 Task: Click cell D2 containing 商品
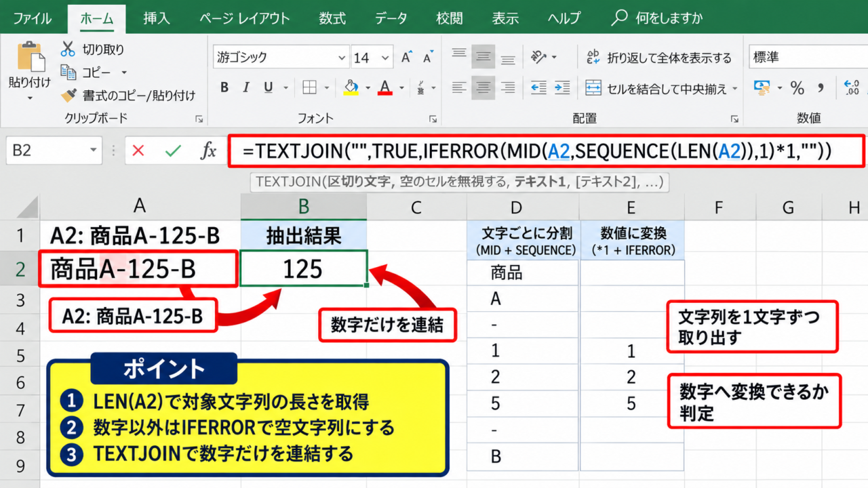(x=522, y=273)
